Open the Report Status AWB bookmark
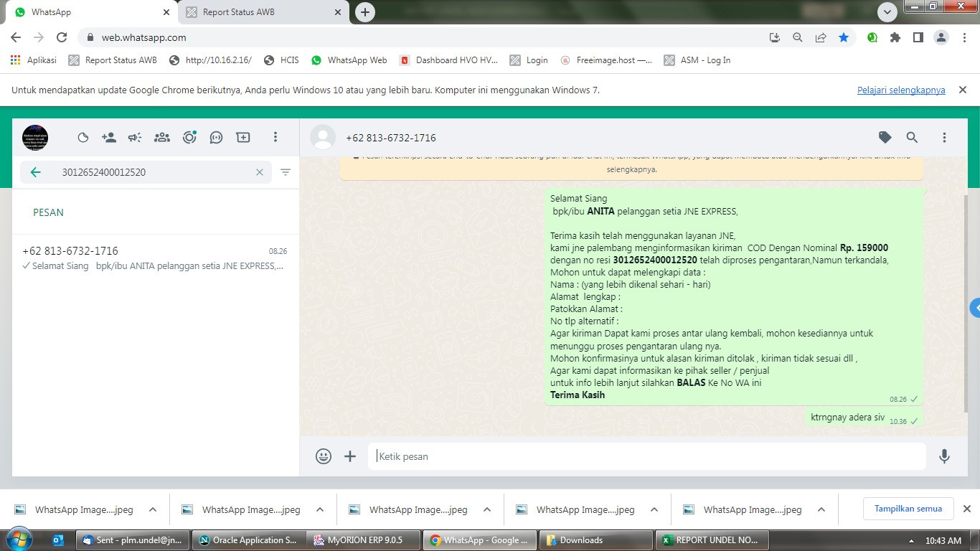This screenshot has height=551, width=980. coord(113,60)
